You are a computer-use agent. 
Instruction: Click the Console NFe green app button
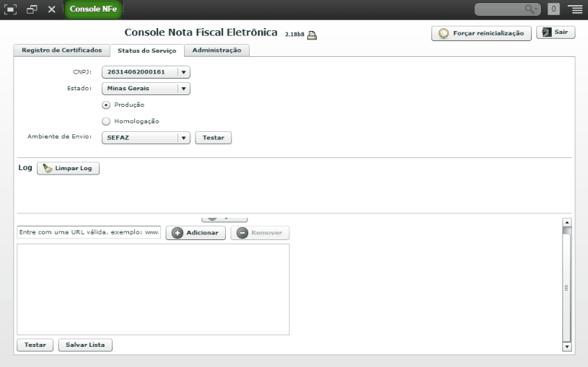[x=93, y=9]
